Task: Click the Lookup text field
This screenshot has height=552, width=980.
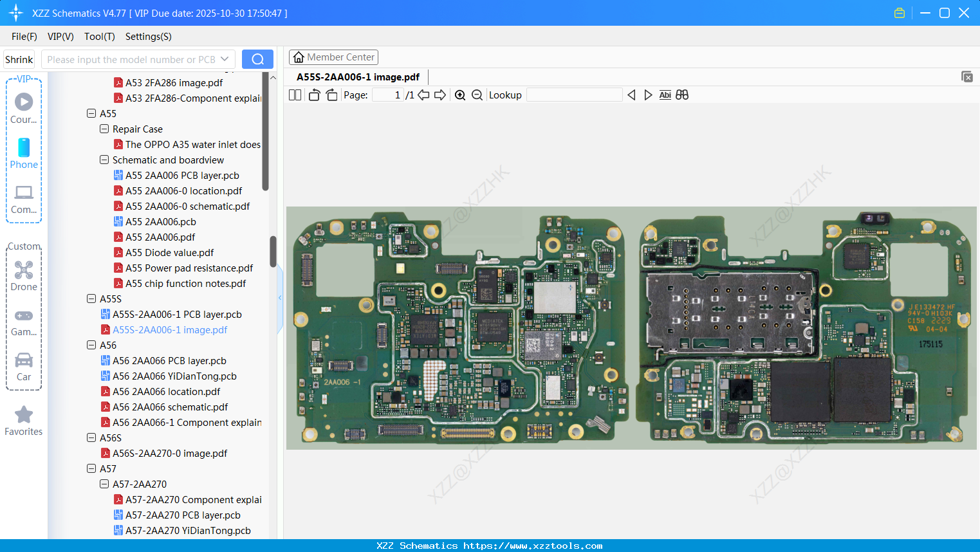Action: 575,95
